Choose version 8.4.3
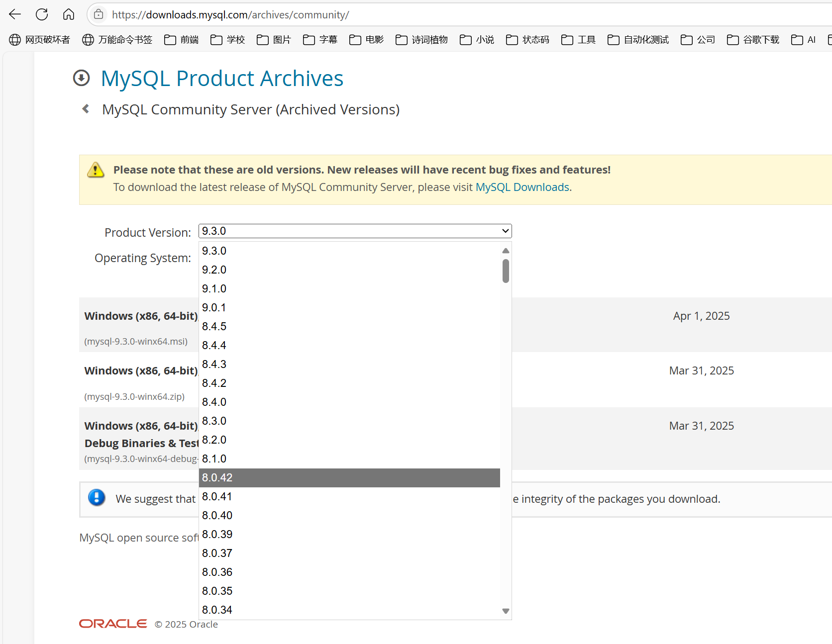Viewport: 832px width, 644px height. 349,364
